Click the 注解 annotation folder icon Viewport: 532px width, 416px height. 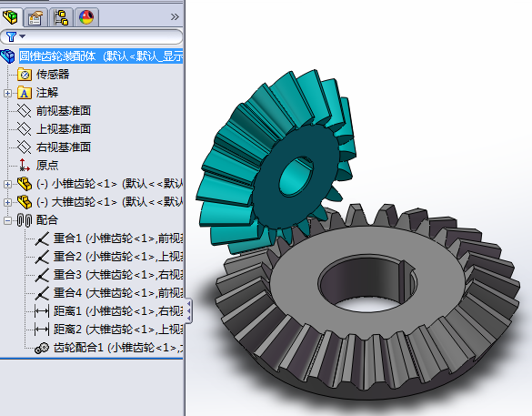(25, 93)
